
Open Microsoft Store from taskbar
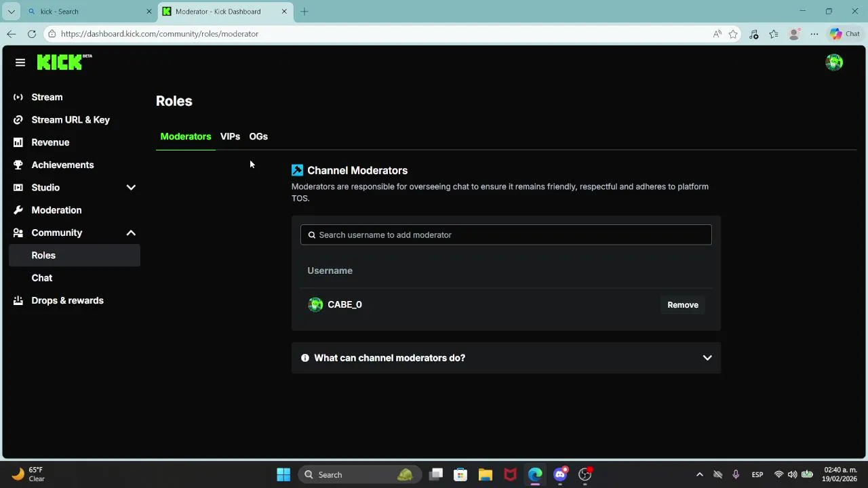tap(460, 474)
